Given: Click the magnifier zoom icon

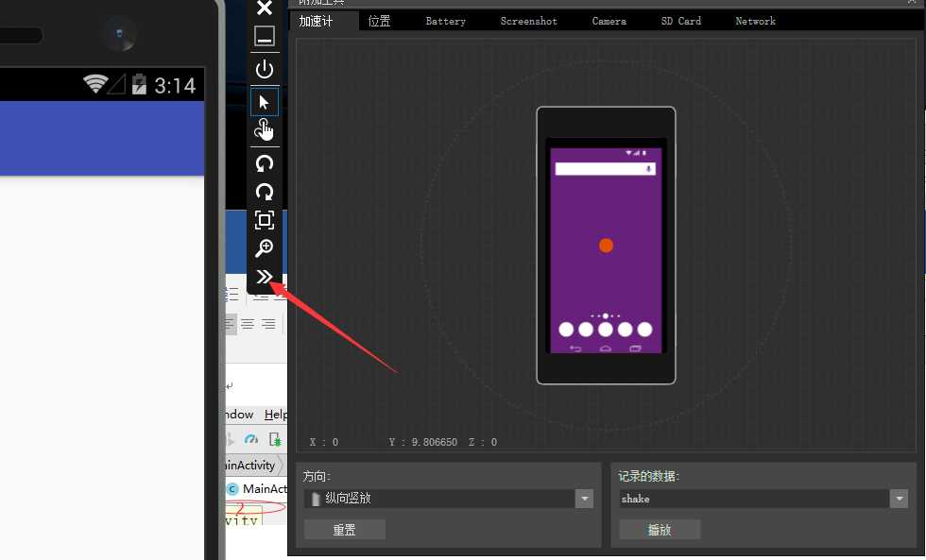Looking at the screenshot, I should tap(265, 247).
